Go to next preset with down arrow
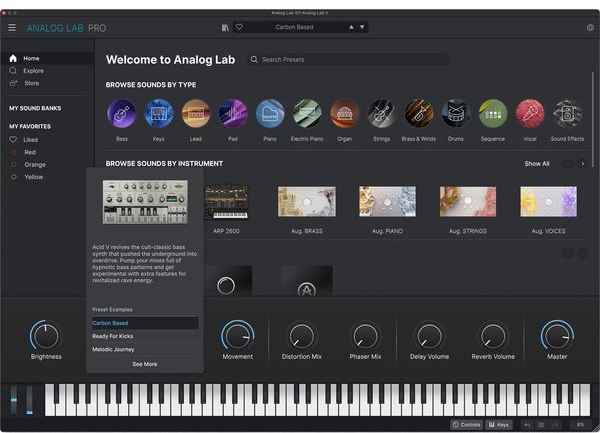The image size is (600, 433). tap(362, 27)
